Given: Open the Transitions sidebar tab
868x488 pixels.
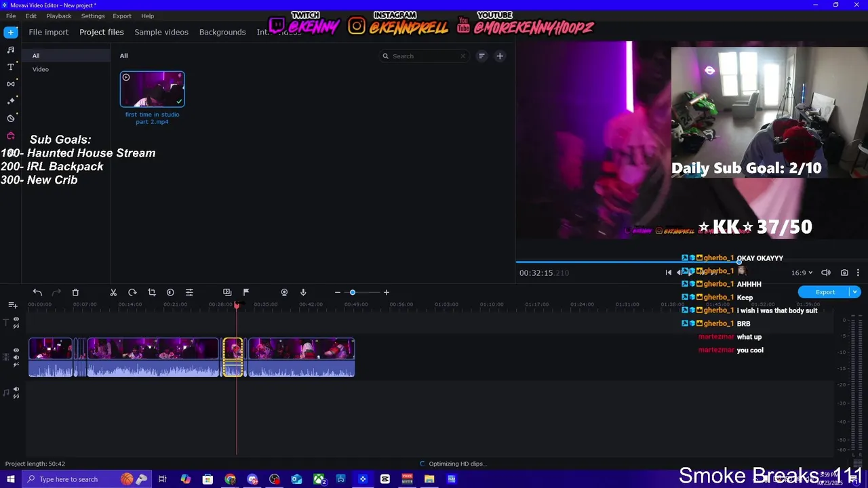Looking at the screenshot, I should click(11, 83).
